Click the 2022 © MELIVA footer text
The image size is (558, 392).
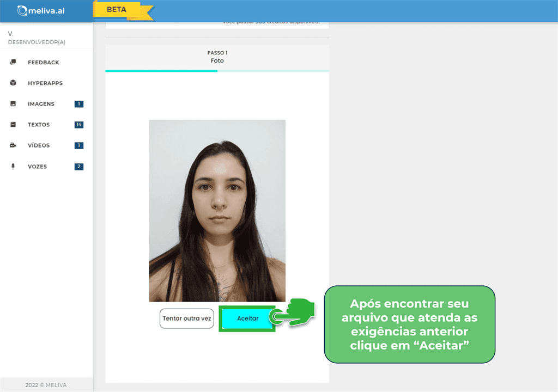point(46,385)
